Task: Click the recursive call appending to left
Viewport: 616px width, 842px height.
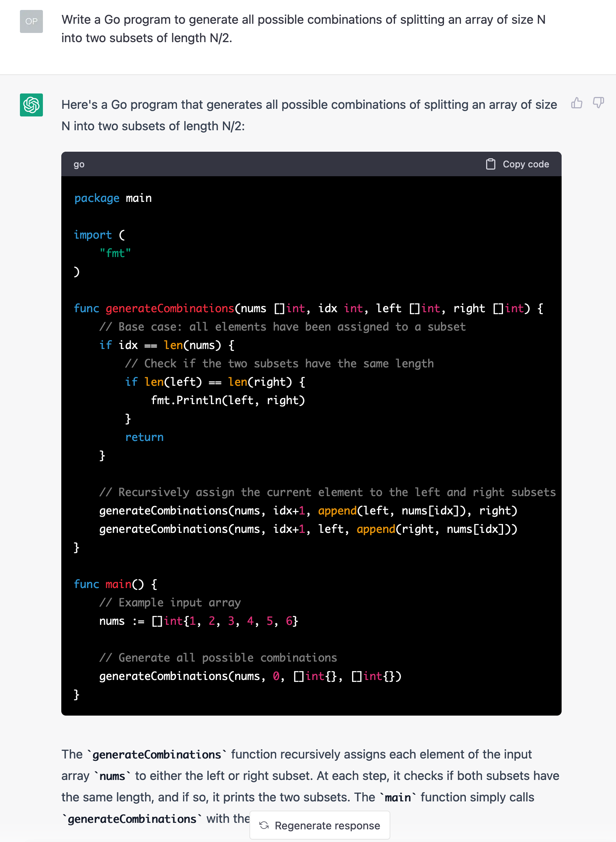Action: pos(308,511)
